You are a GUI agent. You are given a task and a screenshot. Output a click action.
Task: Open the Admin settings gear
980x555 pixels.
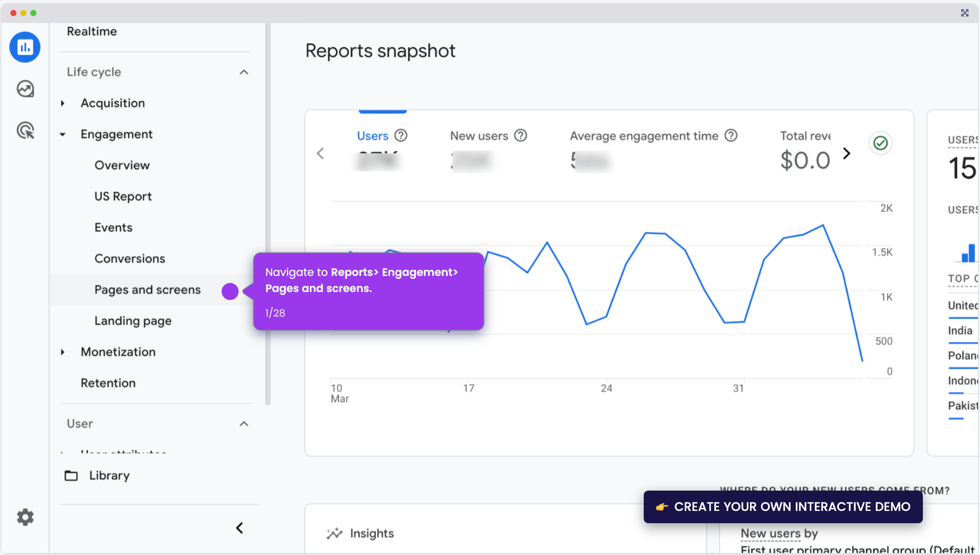[24, 517]
